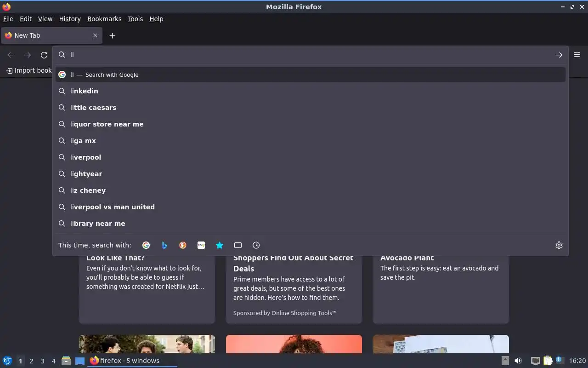The width and height of the screenshot is (588, 368).
Task: Click firefox - 5 windows taskbar entry
Action: pos(132,361)
